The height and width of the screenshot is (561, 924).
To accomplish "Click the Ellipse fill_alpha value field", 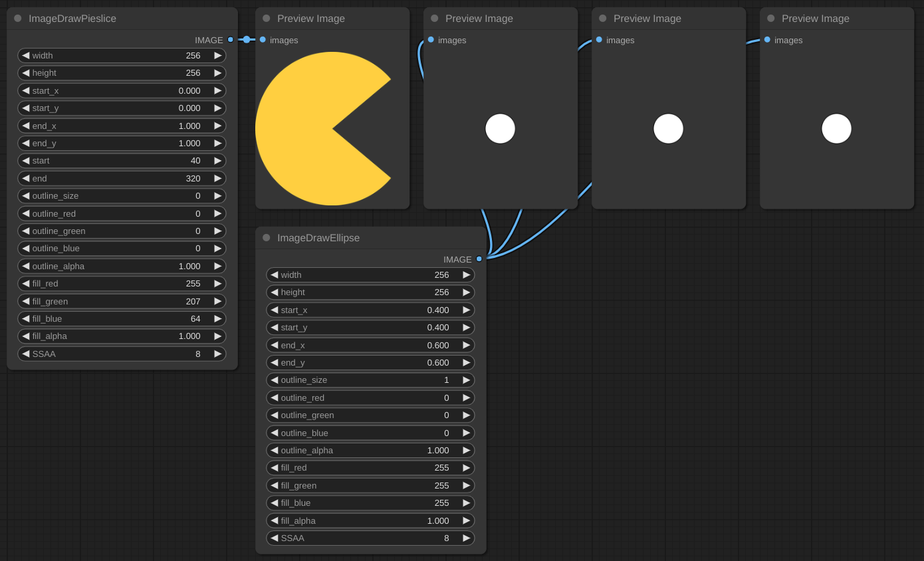I will (x=371, y=520).
